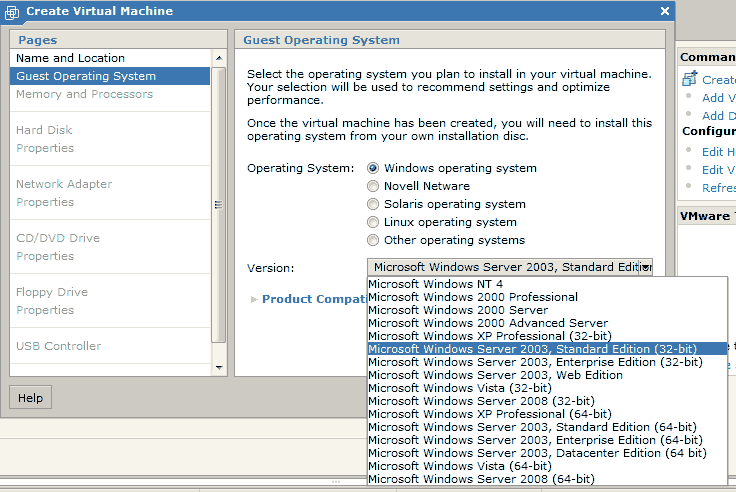Select Windows operating system radio button
736x492 pixels.
373,168
